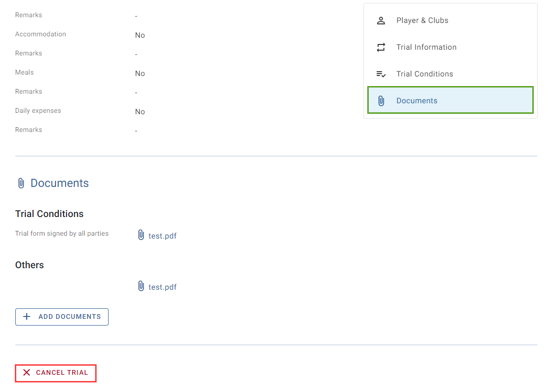Click the Trial Conditions subheading under Documents
550x392 pixels.
49,214
